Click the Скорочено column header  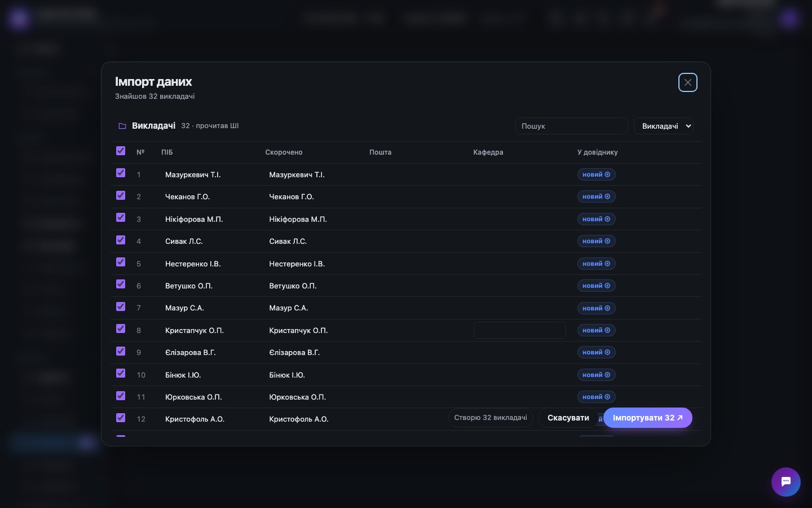tap(284, 152)
